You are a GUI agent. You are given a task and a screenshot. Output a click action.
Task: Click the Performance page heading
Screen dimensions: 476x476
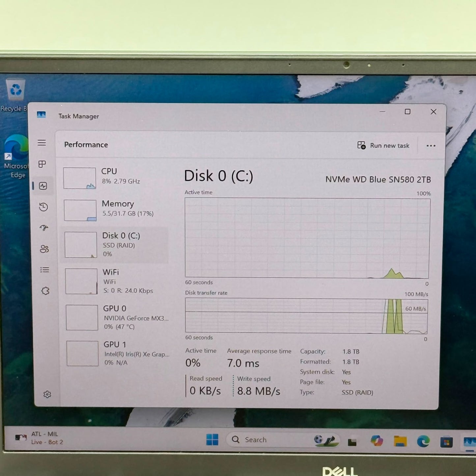86,145
